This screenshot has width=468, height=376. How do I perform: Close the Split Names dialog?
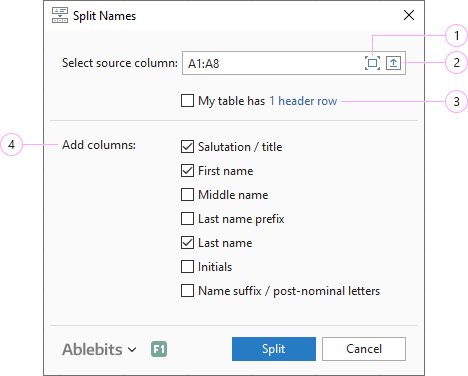click(x=409, y=15)
